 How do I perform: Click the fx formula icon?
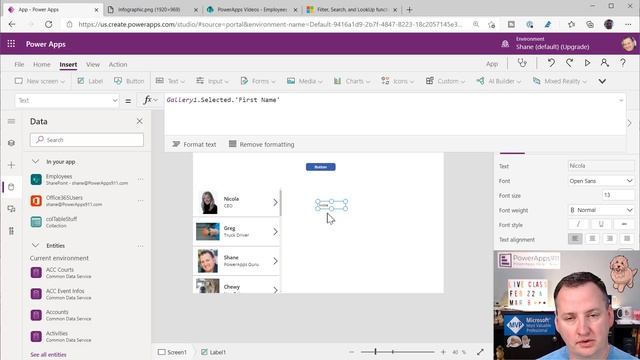point(147,100)
